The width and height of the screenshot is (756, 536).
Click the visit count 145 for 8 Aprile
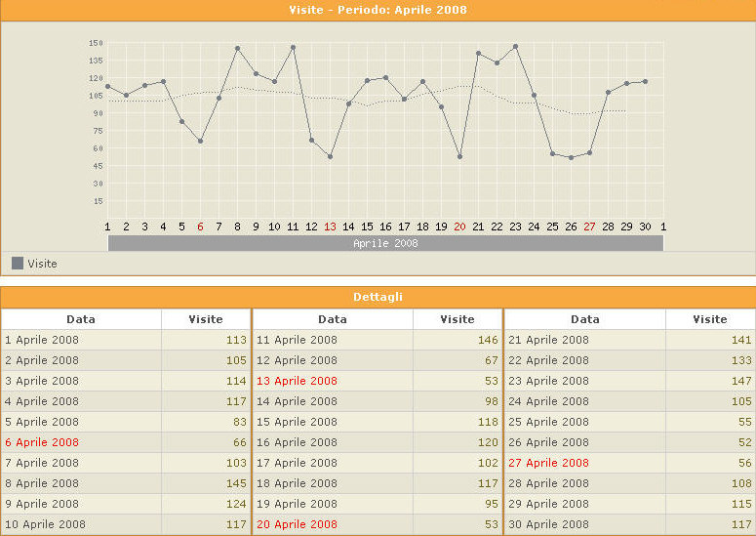pyautogui.click(x=236, y=483)
